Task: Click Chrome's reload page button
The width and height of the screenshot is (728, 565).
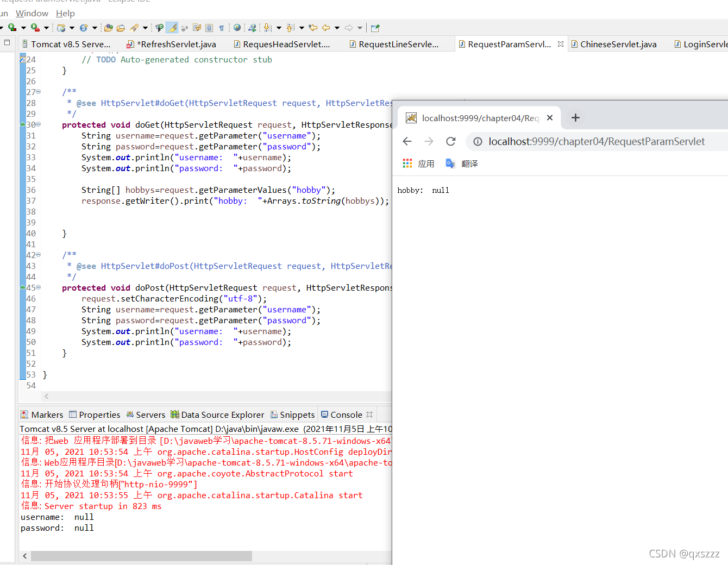Action: point(451,142)
